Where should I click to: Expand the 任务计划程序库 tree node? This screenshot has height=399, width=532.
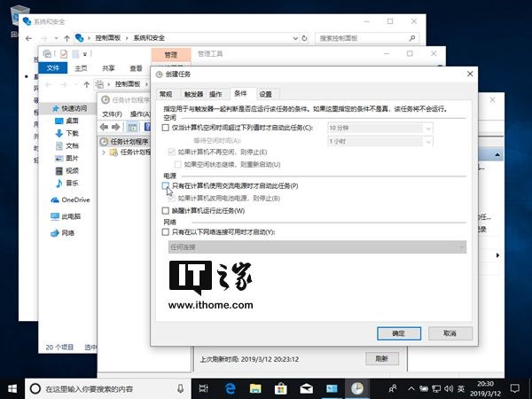tap(104, 153)
